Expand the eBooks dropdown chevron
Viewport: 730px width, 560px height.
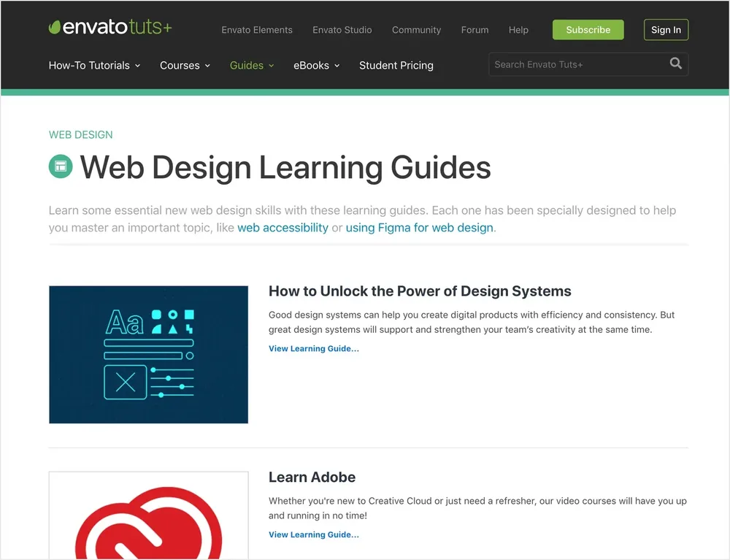337,66
